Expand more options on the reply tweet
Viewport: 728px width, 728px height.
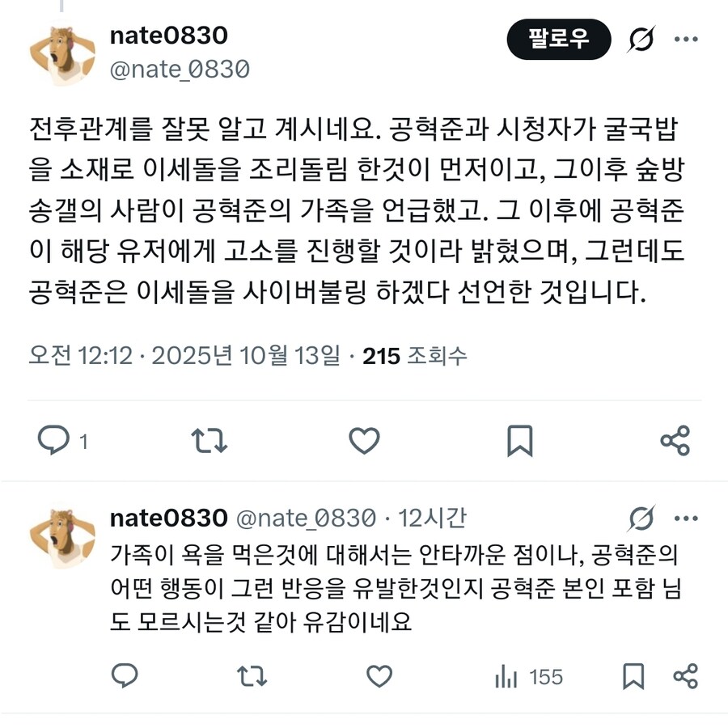(x=686, y=518)
